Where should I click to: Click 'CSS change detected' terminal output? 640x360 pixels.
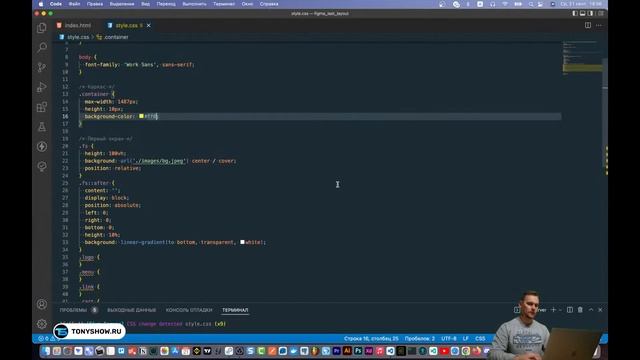pos(154,324)
